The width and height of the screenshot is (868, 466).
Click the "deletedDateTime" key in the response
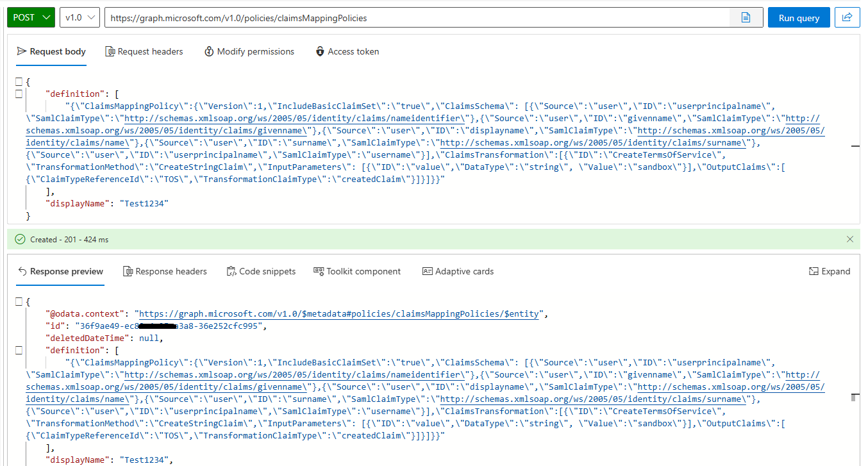pos(87,338)
